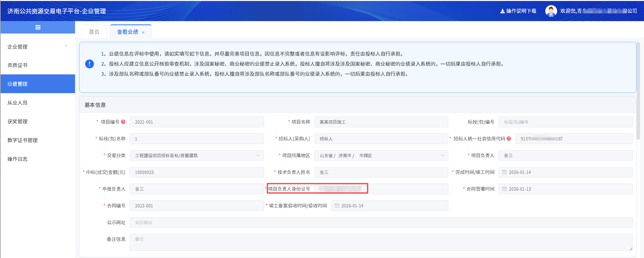Viewport: 644px width, 258px height.
Task: Open 数字证书管理 page
Action: click(22, 140)
